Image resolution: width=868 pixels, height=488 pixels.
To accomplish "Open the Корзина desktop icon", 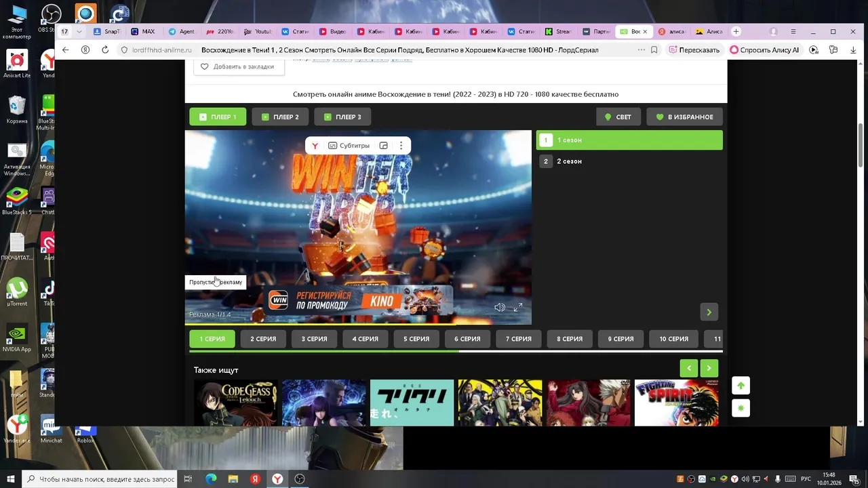I will tap(17, 108).
